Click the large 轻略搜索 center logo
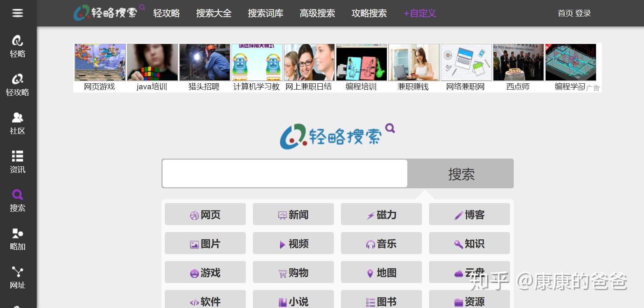Image resolution: width=644 pixels, height=308 pixels. (x=337, y=137)
